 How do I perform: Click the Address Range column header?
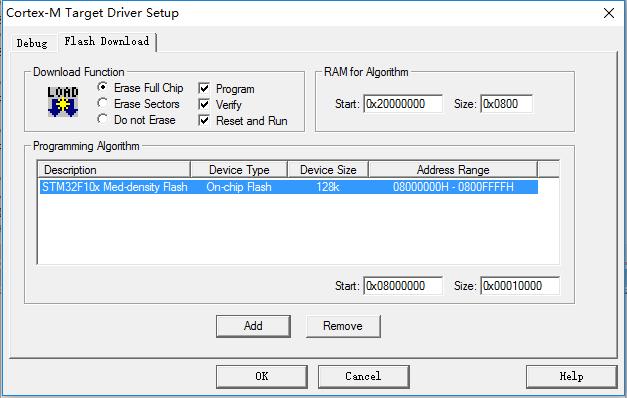click(x=453, y=170)
